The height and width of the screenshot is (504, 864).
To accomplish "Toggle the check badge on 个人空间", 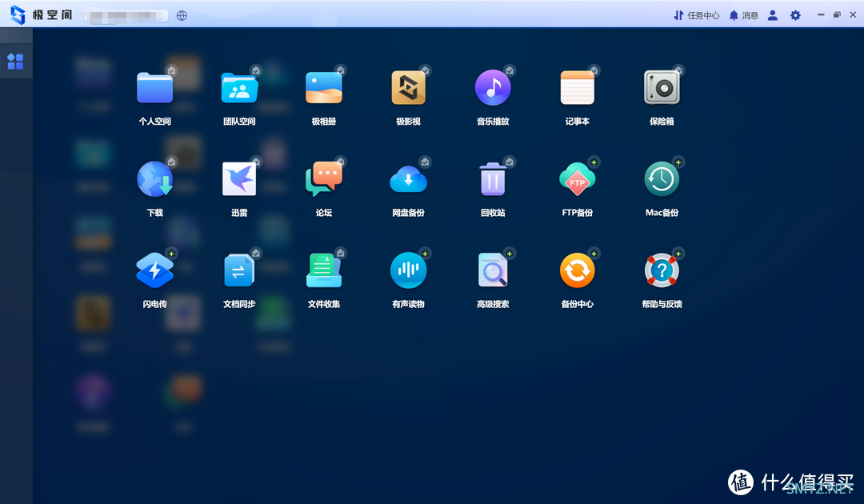I will 171,70.
